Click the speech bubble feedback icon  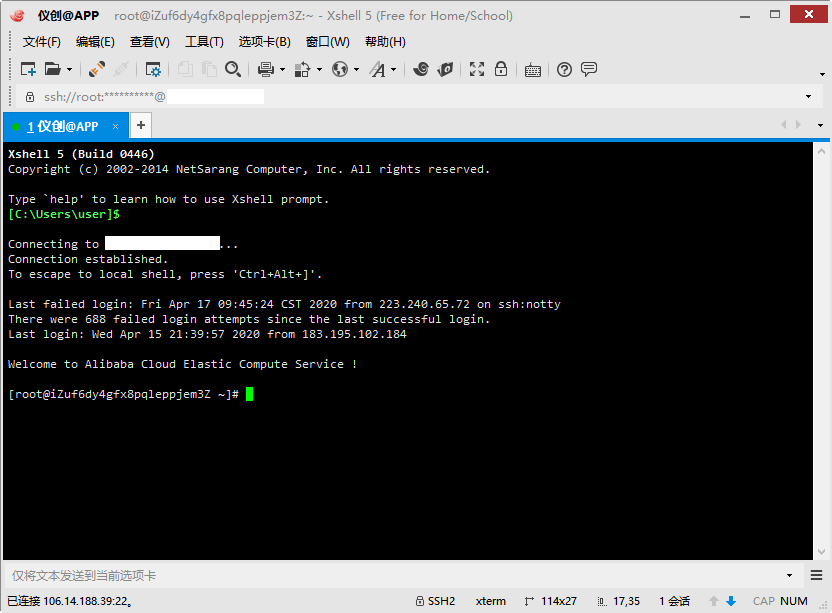(x=589, y=69)
